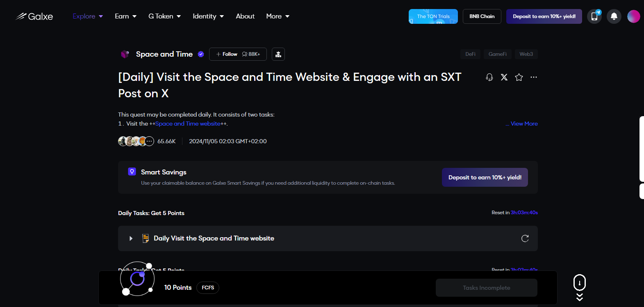This screenshot has width=644, height=307.
Task: Share quest on X icon
Action: [x=504, y=77]
